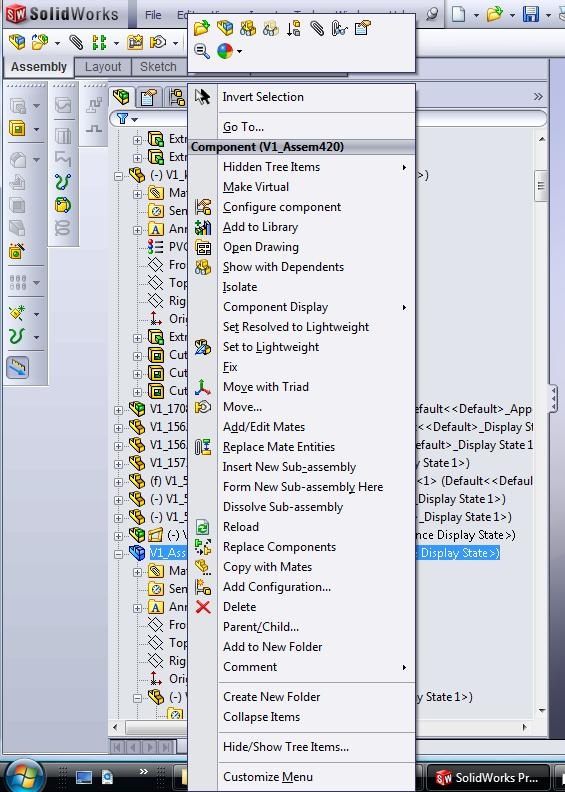
Task: Click the panel collapse double-chevron
Action: [x=538, y=96]
